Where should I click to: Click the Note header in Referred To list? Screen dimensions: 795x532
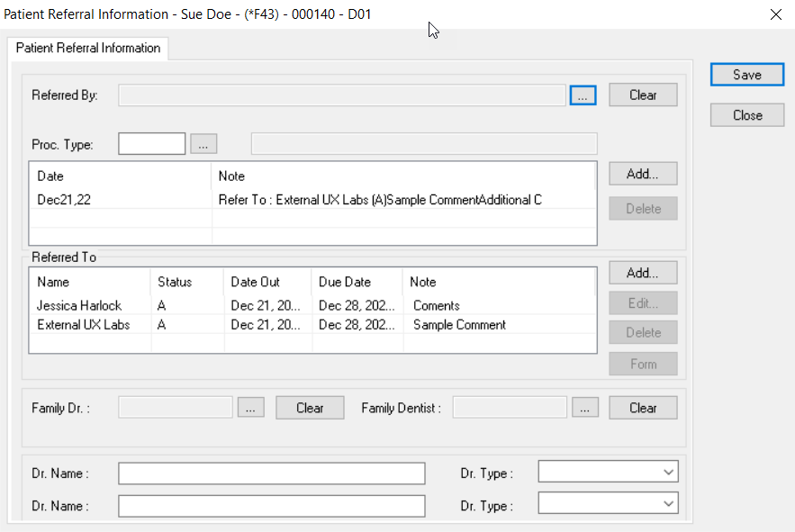coord(499,282)
